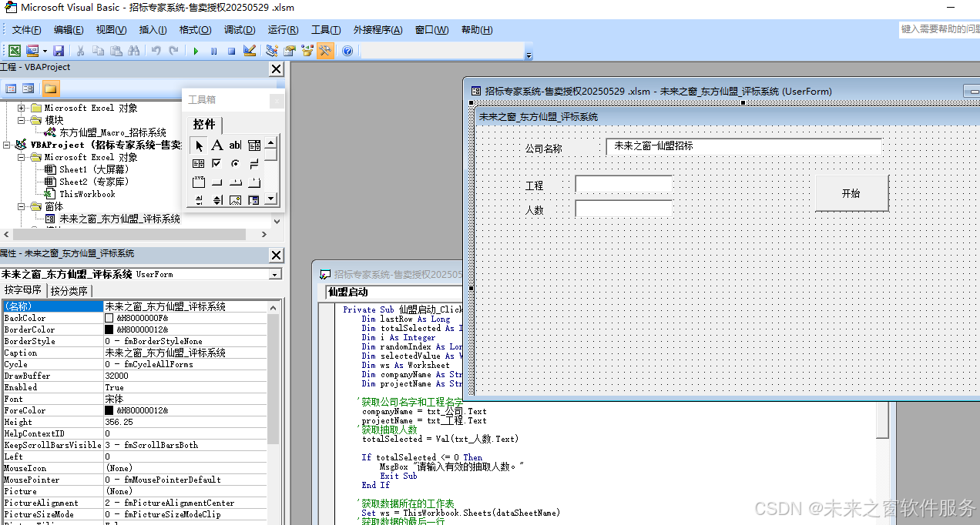Run the macro with green play icon

(x=196, y=51)
